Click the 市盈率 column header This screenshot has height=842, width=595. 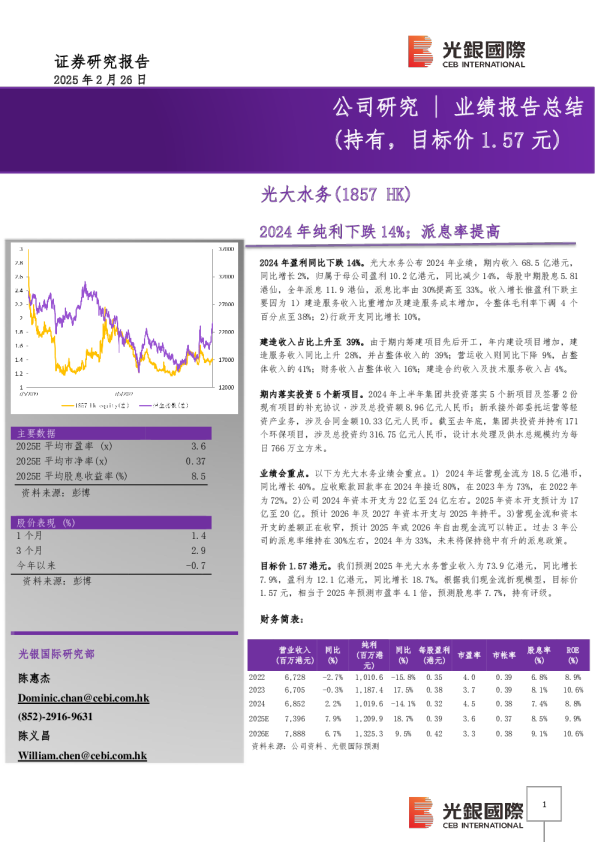(x=469, y=655)
